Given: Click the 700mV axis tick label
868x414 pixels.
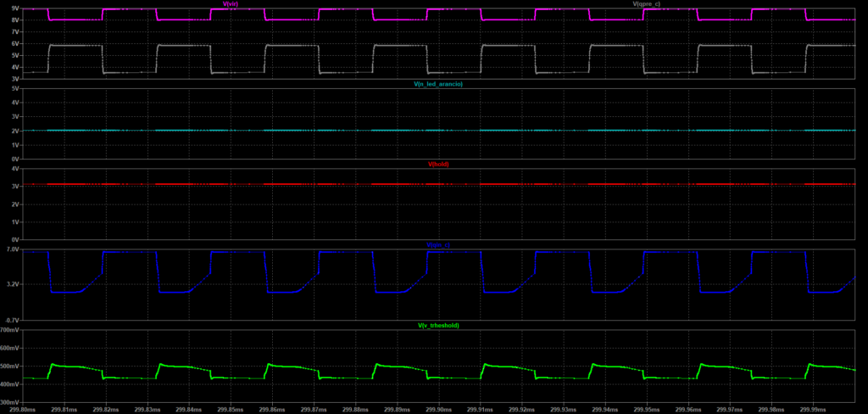Looking at the screenshot, I should click(x=10, y=330).
